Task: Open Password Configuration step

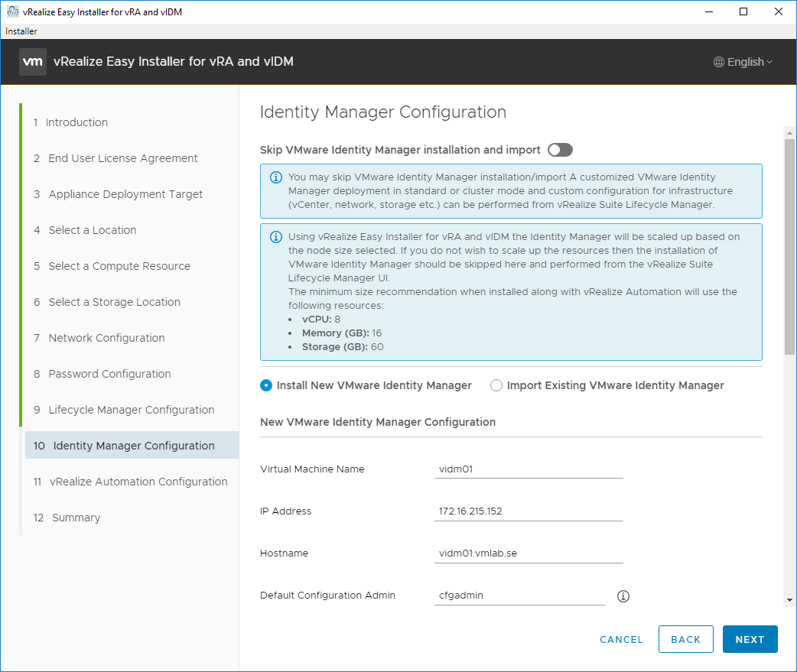Action: [x=102, y=374]
